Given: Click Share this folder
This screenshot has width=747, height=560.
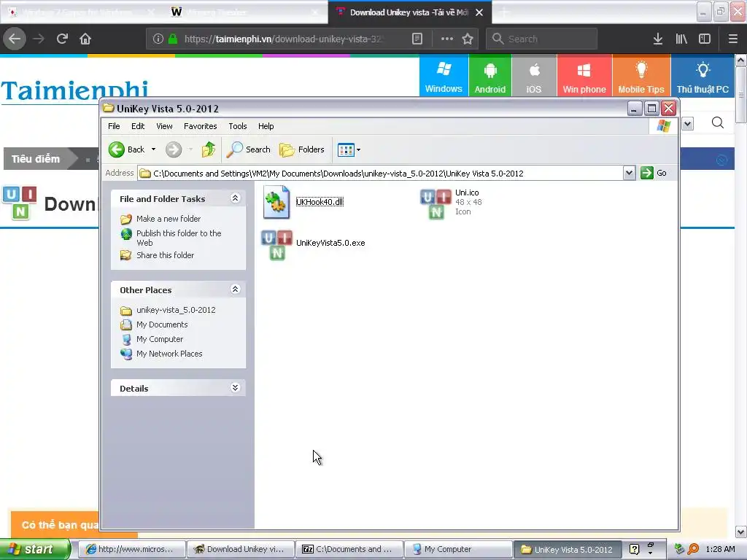Looking at the screenshot, I should click(165, 255).
